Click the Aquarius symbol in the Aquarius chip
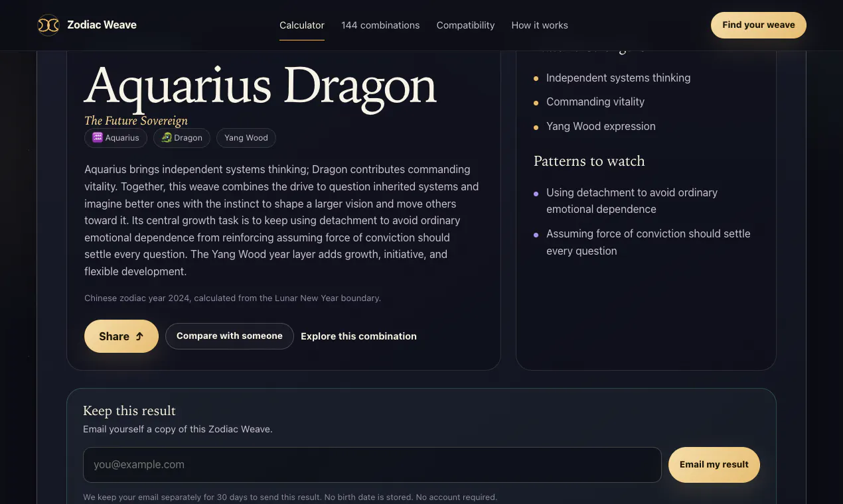Screen dimensions: 843x504 tap(98, 138)
